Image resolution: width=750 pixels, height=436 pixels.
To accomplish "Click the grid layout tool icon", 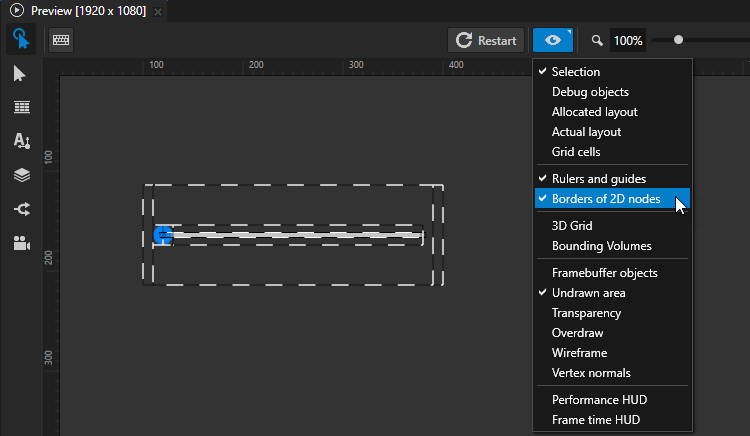I will 21,108.
